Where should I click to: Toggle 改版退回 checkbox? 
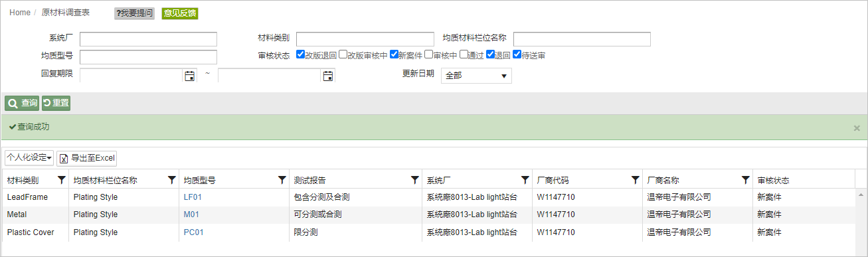click(300, 54)
